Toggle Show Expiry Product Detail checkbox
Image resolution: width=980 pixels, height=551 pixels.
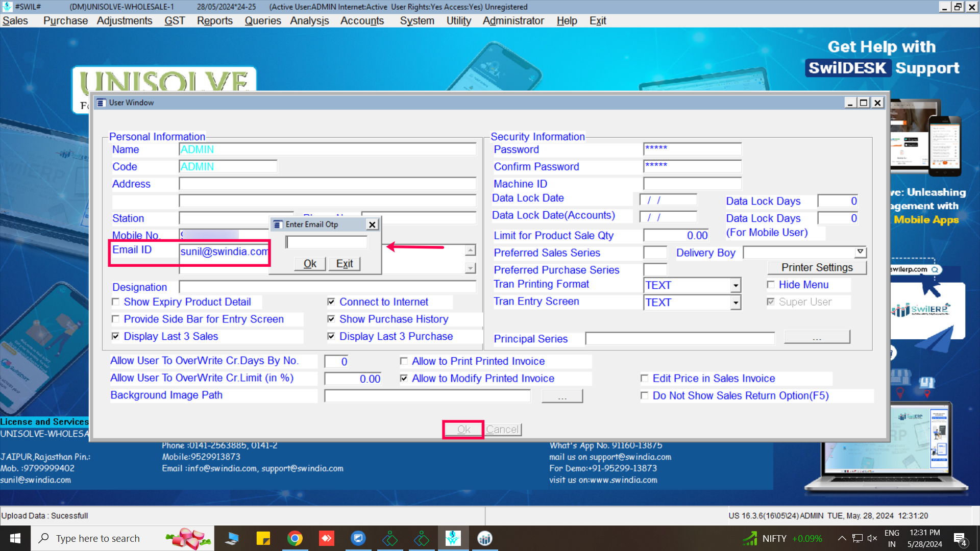pyautogui.click(x=115, y=302)
